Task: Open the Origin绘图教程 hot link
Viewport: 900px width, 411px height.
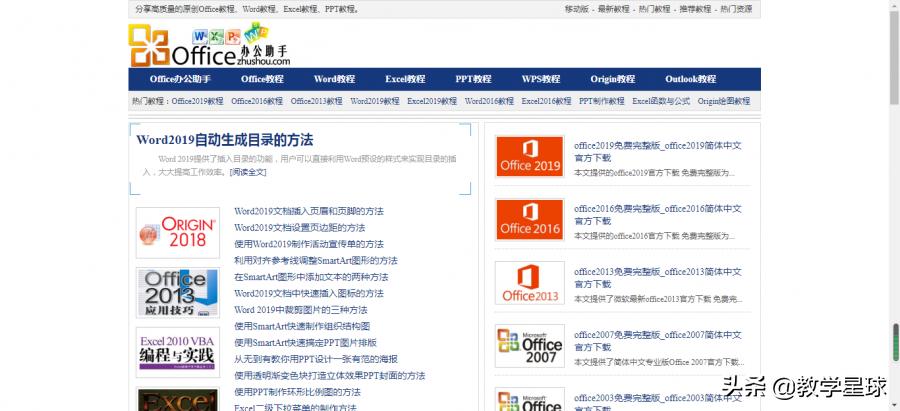Action: 724,101
